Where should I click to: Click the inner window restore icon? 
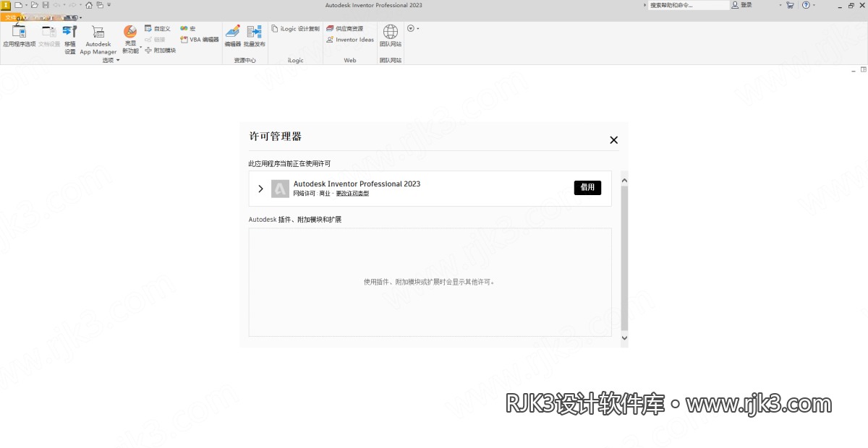point(863,69)
